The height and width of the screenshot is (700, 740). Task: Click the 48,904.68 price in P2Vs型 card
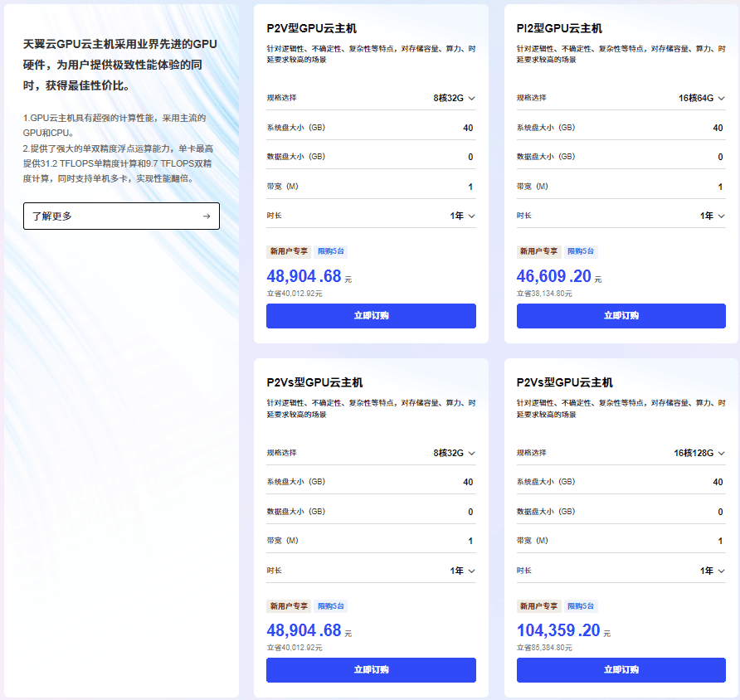(304, 630)
